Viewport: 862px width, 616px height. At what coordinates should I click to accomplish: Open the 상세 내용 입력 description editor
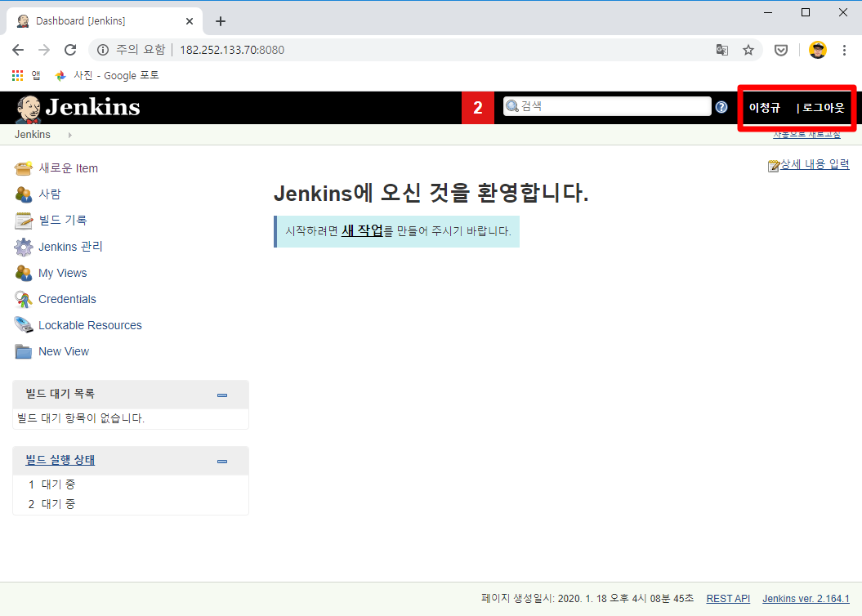coord(814,163)
